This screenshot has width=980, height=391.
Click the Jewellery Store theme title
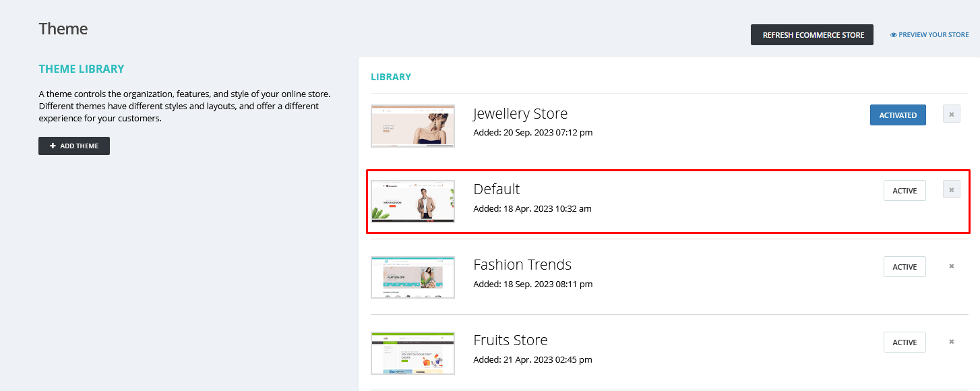click(x=520, y=113)
